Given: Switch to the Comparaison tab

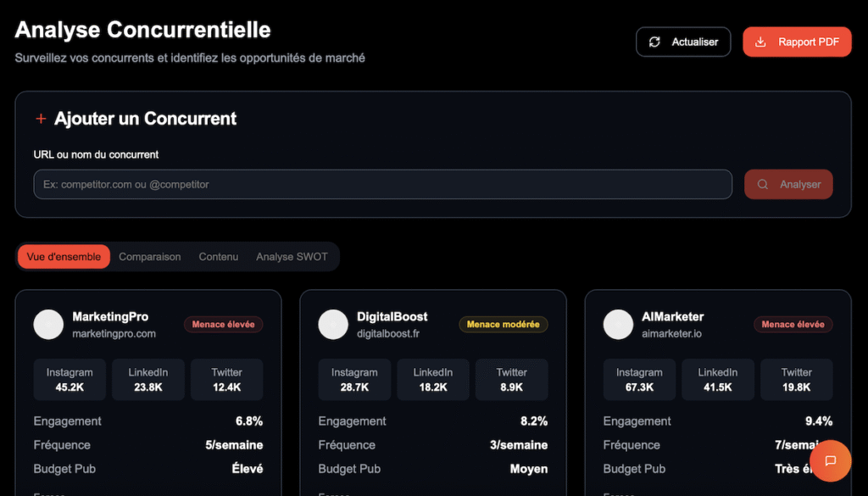Looking at the screenshot, I should (150, 257).
